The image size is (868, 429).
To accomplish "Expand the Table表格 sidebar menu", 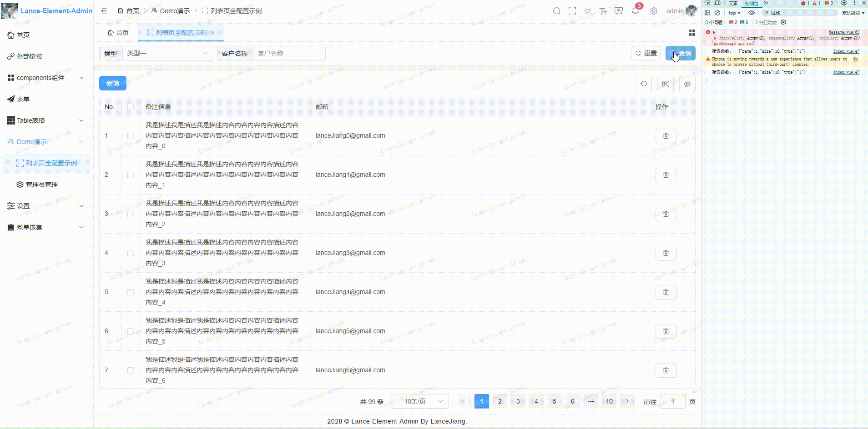I will point(45,120).
